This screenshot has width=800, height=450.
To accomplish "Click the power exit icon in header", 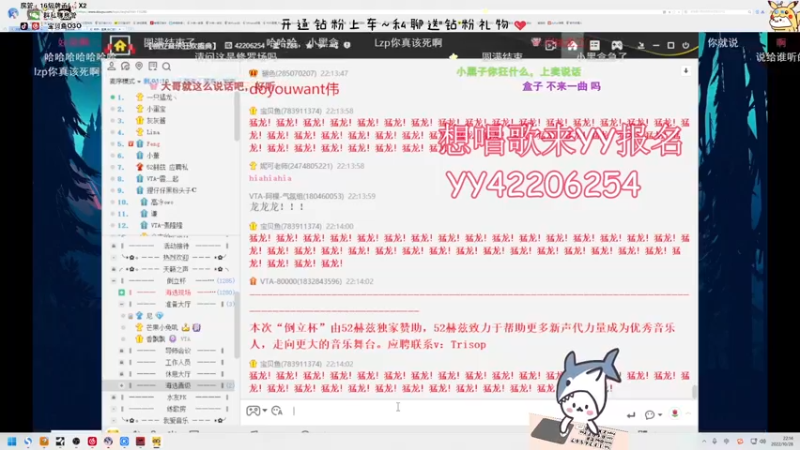I will tap(686, 45).
